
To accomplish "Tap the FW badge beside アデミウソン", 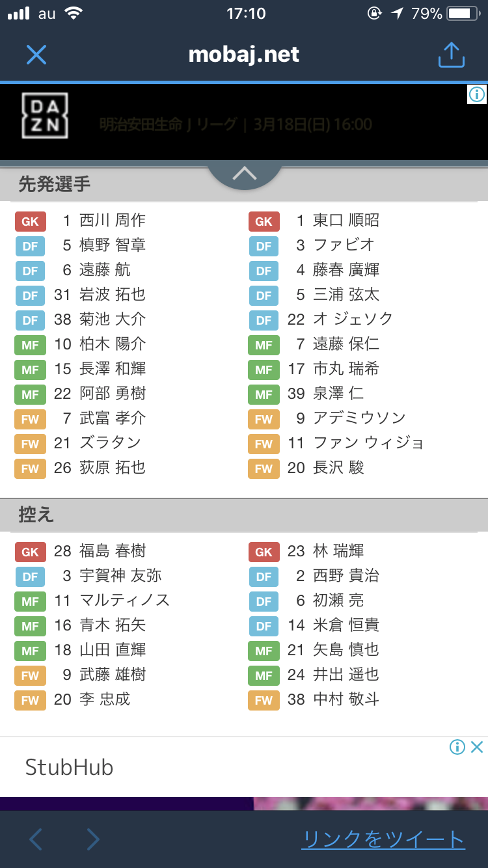I will pyautogui.click(x=264, y=419).
